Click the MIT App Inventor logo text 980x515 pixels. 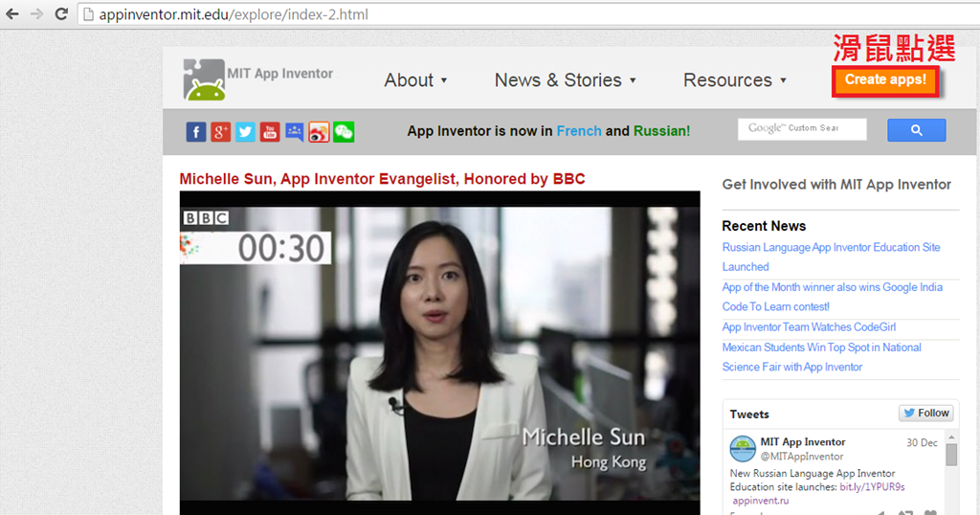coord(280,73)
